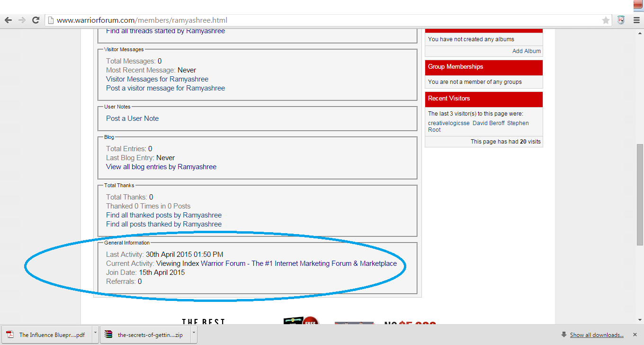Viewport: 644px width, 345px height.
Task: Open the Chrome hamburger menu
Action: 636,20
